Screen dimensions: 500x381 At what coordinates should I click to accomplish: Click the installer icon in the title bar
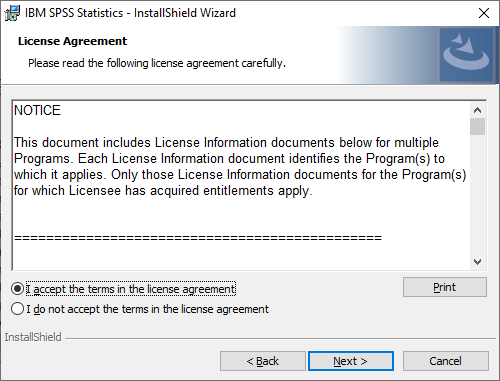pos(12,13)
